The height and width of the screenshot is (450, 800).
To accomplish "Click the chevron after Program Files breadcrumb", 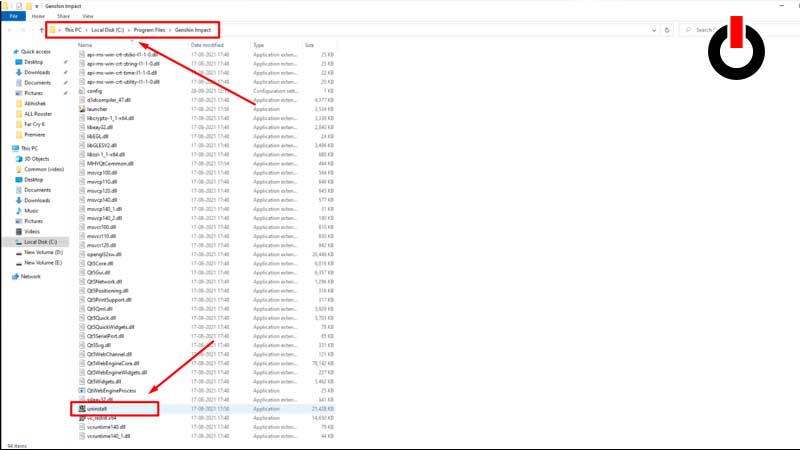I will (170, 30).
